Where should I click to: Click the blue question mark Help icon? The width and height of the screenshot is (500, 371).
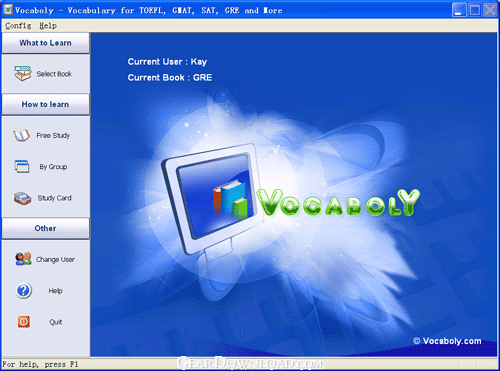click(x=24, y=291)
